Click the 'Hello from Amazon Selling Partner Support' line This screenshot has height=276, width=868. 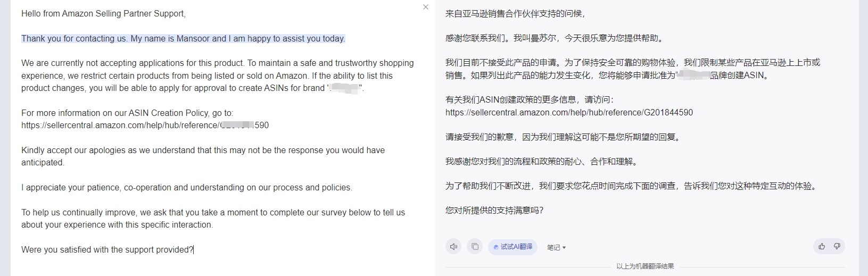click(104, 14)
